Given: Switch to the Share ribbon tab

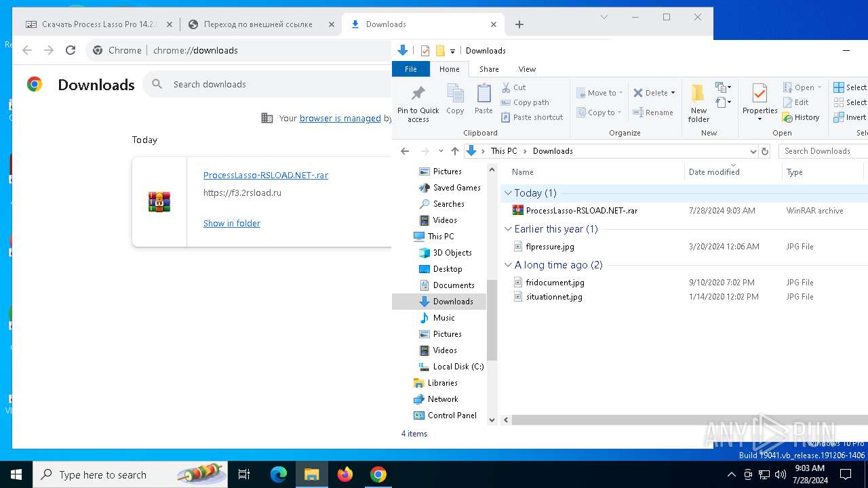Looking at the screenshot, I should (x=489, y=69).
